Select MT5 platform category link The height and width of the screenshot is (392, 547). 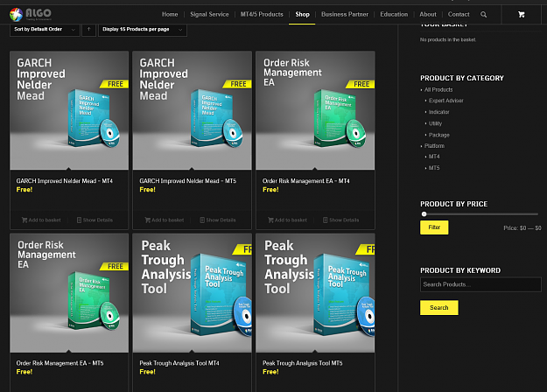point(434,168)
